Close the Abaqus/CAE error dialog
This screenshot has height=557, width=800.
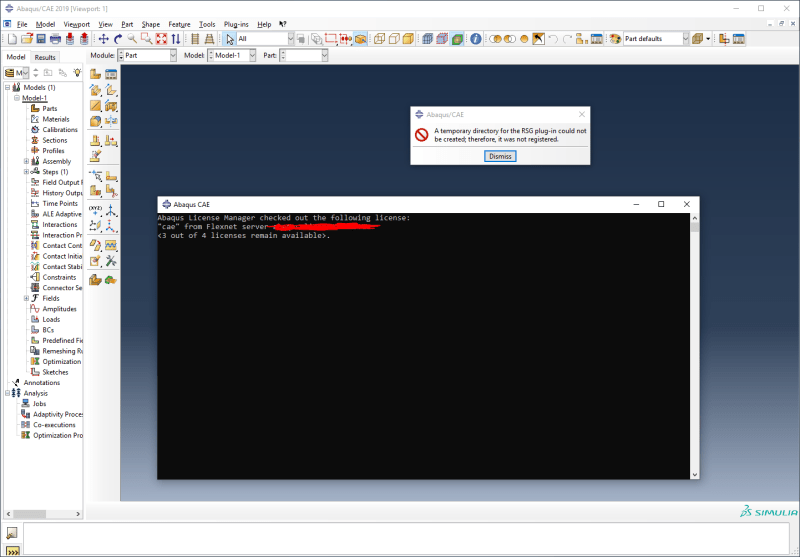click(582, 114)
